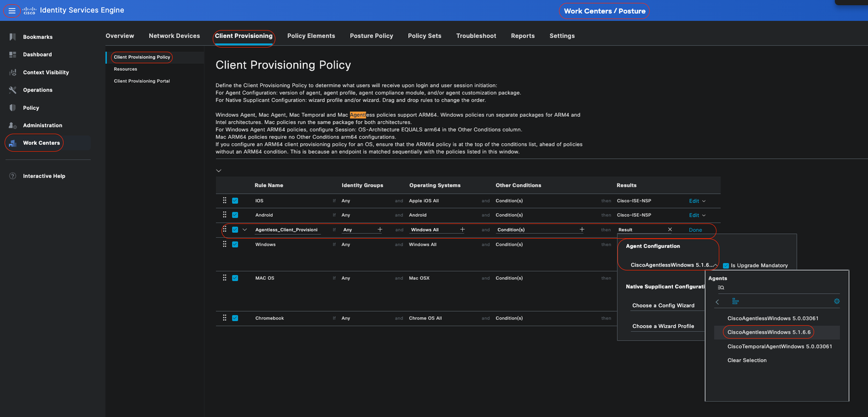Clear the Result field with X icon
The height and width of the screenshot is (417, 868).
(670, 229)
